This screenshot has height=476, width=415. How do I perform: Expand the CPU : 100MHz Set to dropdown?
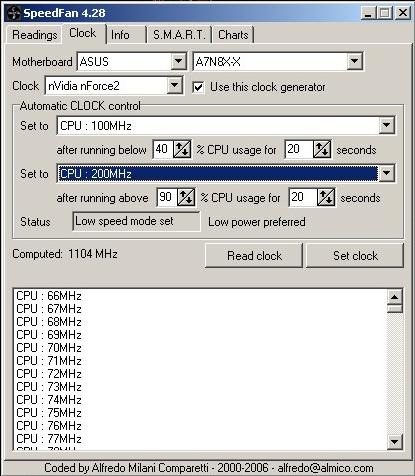click(386, 126)
